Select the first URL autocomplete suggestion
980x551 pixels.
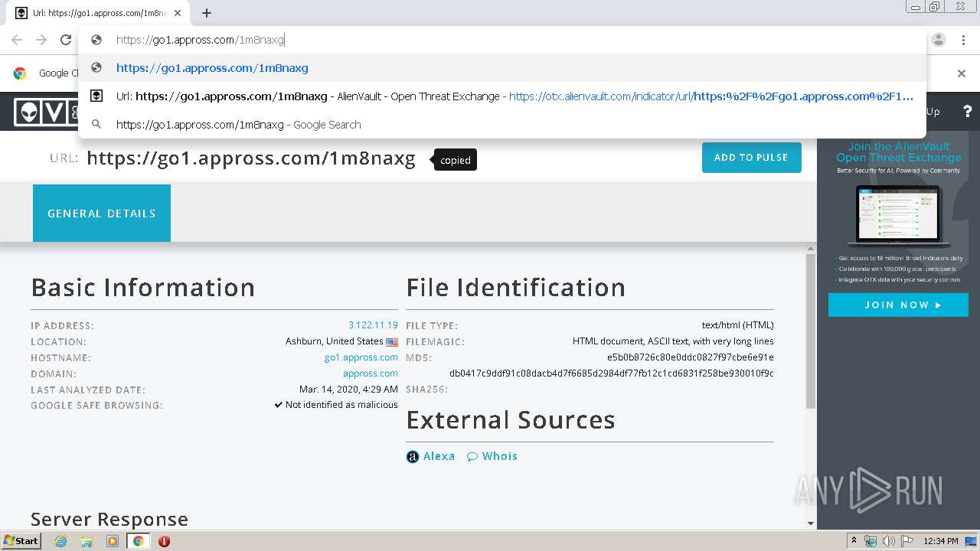click(x=502, y=68)
